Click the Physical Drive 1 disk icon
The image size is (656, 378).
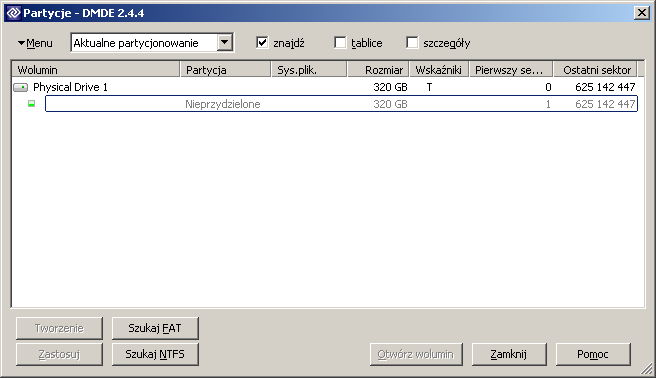(x=20, y=87)
